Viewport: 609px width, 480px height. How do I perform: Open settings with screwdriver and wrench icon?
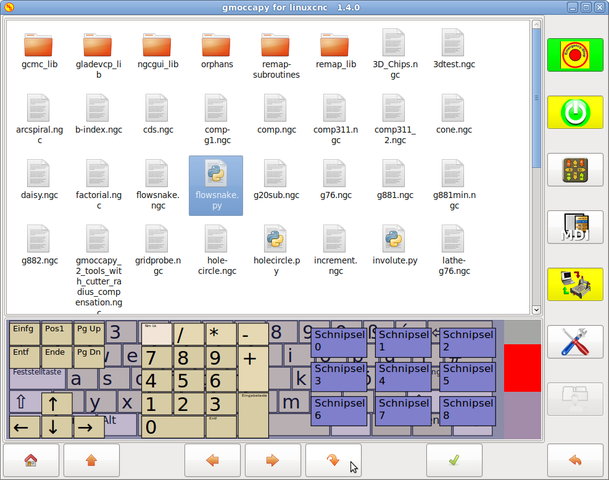[x=575, y=342]
